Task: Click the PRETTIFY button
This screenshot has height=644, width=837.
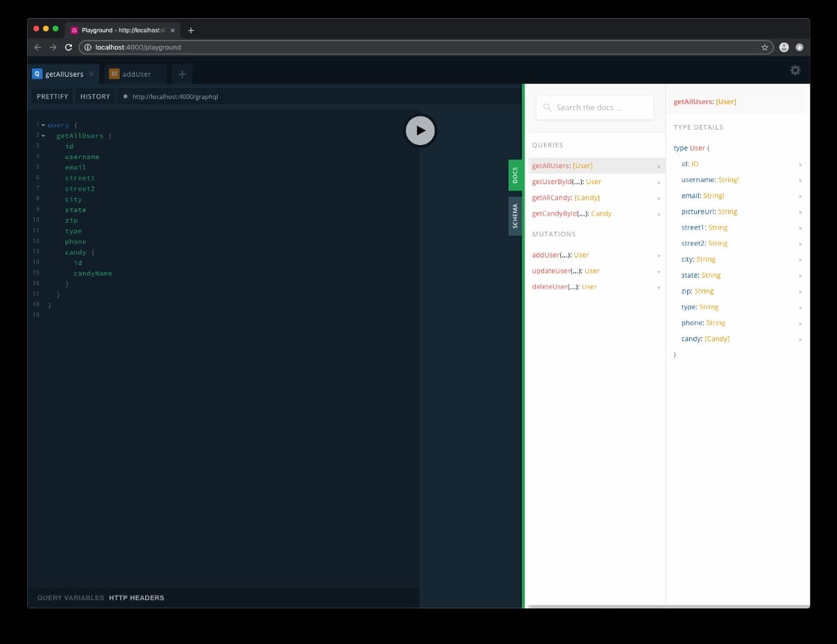Action: tap(52, 96)
